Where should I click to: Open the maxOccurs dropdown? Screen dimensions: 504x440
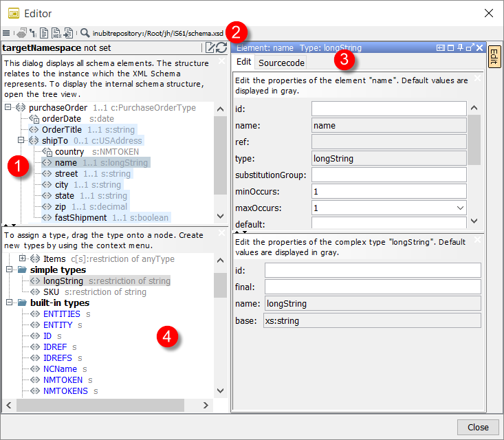point(460,208)
